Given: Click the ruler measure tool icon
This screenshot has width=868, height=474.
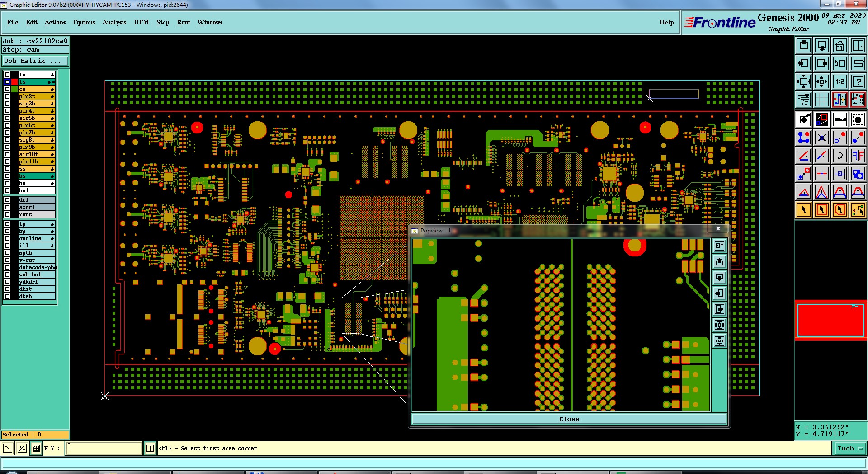Looking at the screenshot, I should [x=840, y=119].
